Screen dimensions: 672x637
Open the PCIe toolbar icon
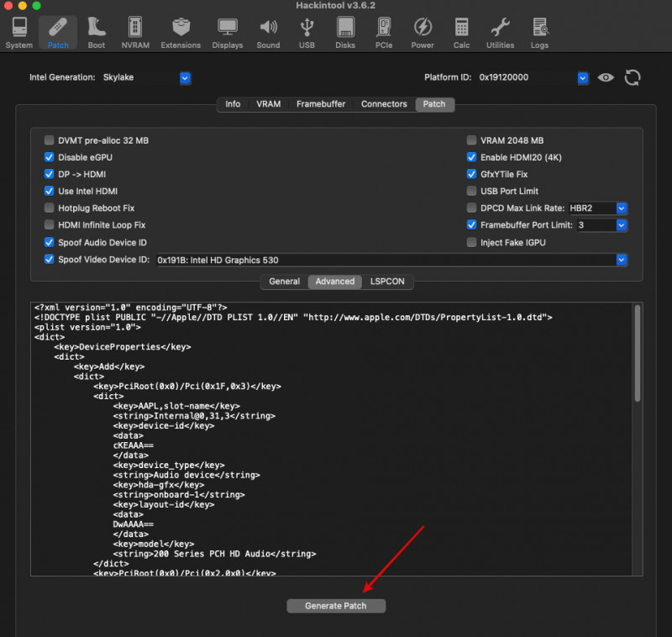coord(382,32)
